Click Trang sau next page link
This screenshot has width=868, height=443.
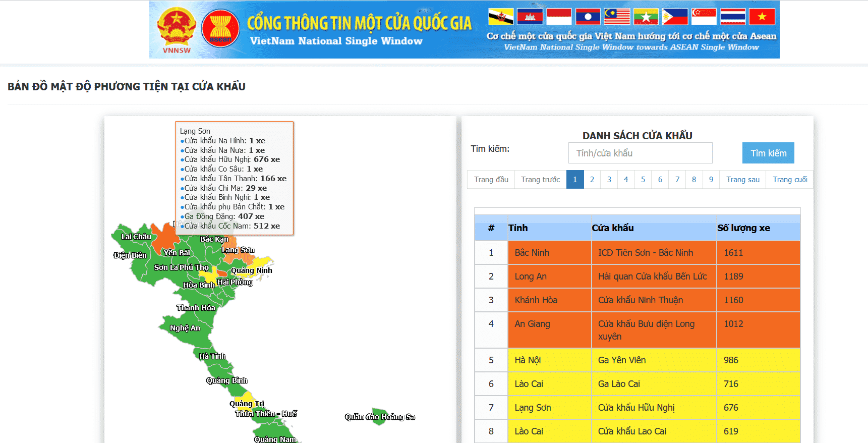742,180
